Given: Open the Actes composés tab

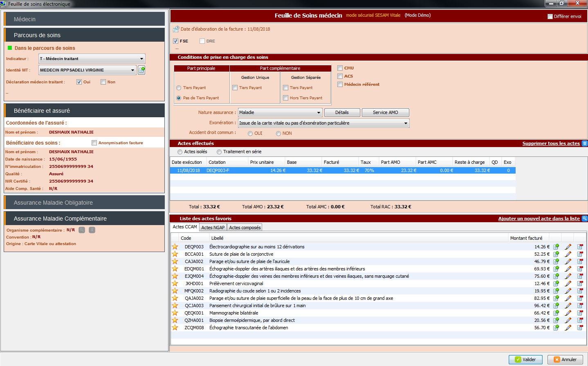Looking at the screenshot, I should 245,228.
